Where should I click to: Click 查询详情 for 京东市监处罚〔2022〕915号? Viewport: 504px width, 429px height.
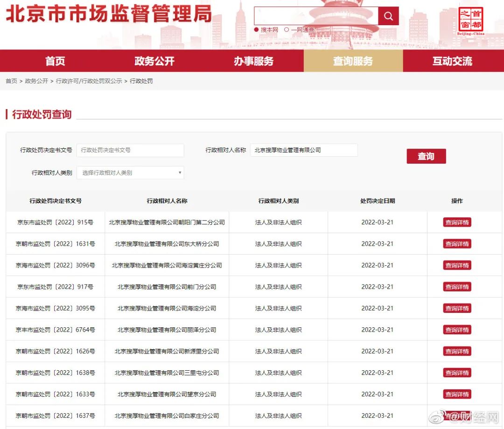pos(456,222)
